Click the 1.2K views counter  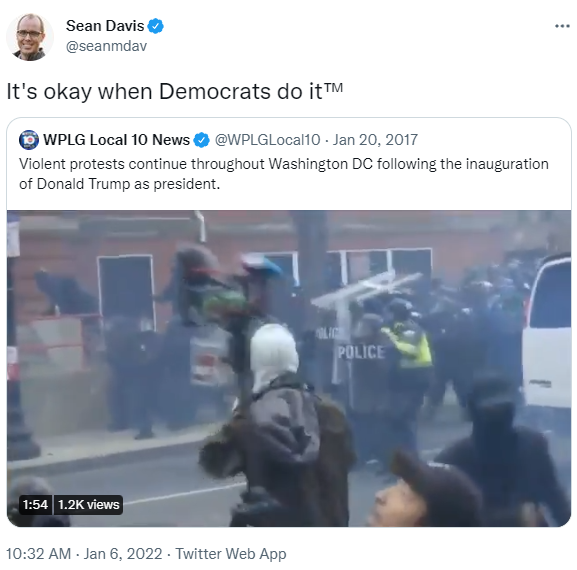click(89, 504)
